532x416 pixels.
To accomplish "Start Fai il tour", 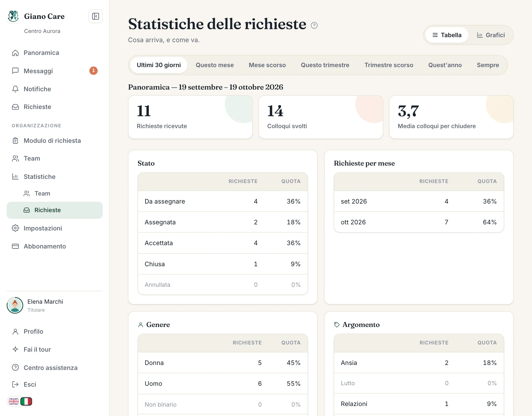I will [55, 349].
